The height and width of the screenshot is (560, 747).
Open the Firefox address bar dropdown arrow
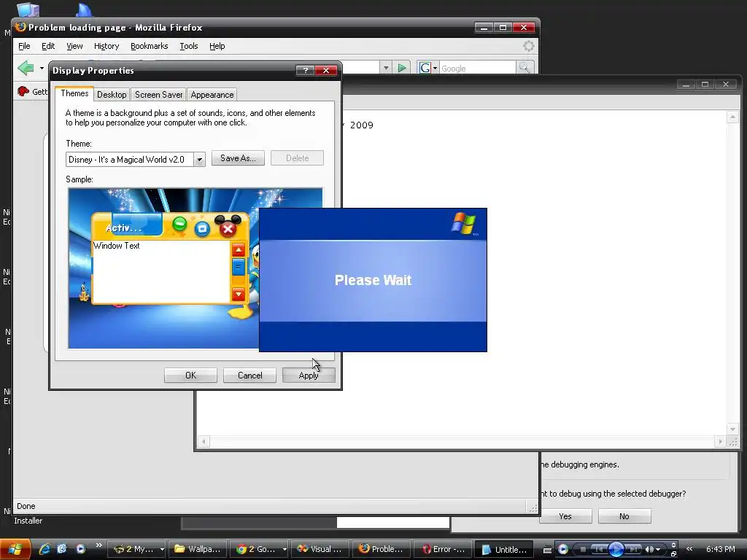tap(386, 68)
